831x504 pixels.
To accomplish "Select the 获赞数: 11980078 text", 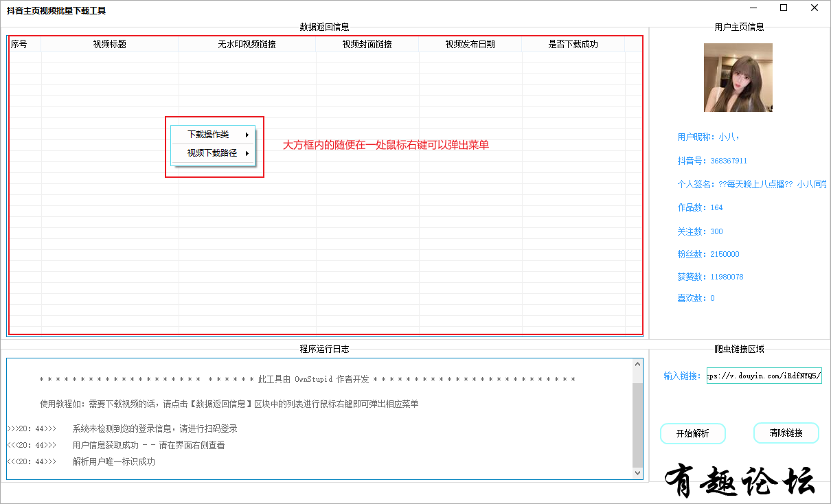I will click(x=710, y=277).
